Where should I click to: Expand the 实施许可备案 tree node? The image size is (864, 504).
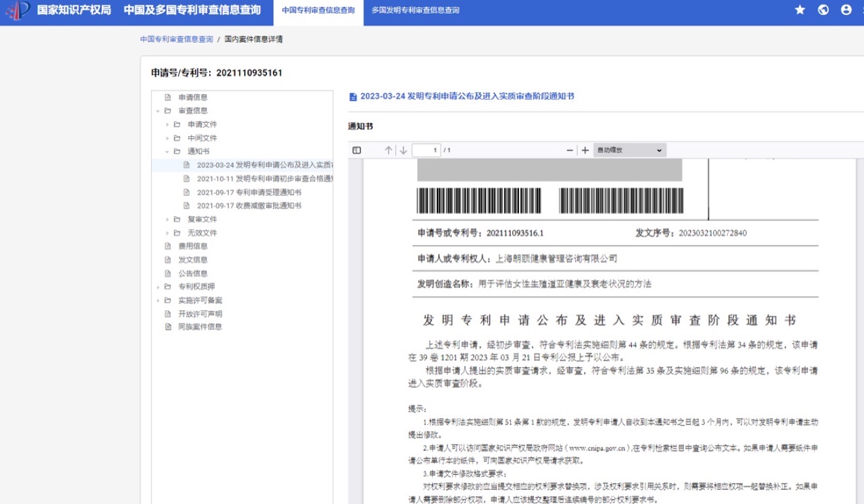pos(158,300)
